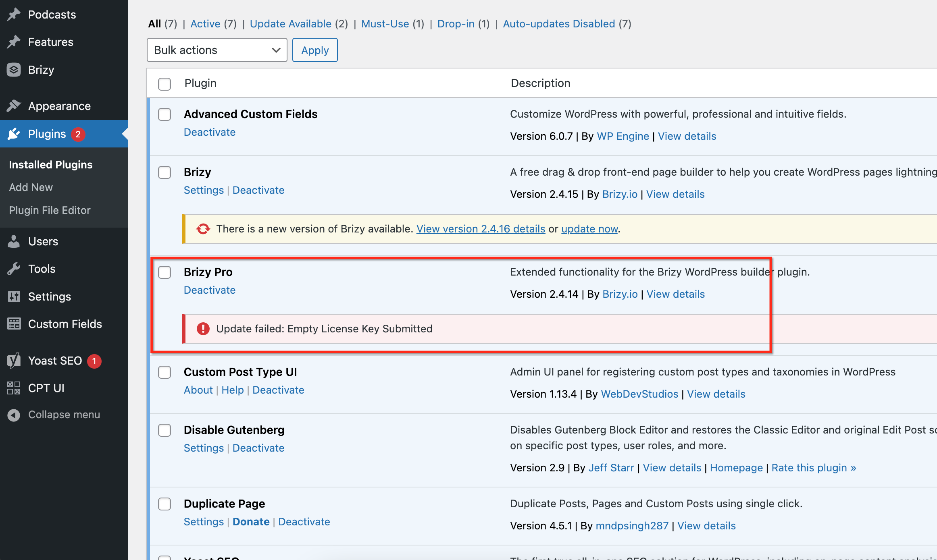
Task: Filter by Must-Use plugins
Action: click(x=385, y=24)
